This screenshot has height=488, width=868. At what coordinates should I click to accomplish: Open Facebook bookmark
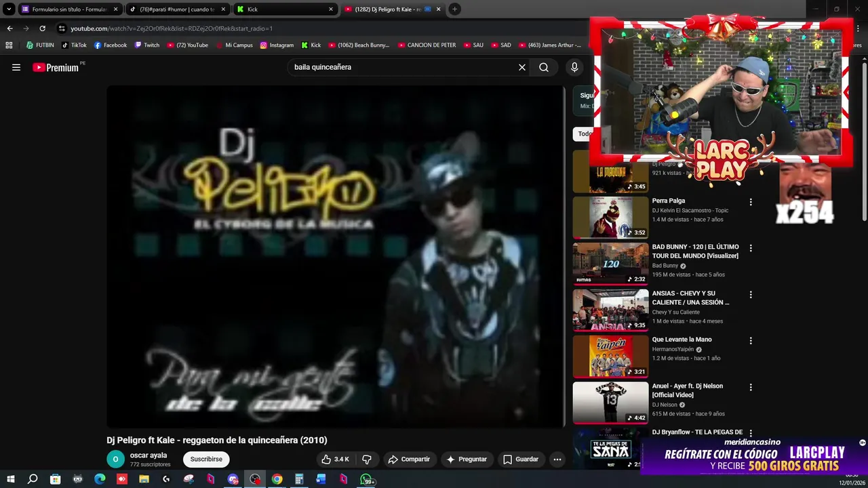[111, 45]
